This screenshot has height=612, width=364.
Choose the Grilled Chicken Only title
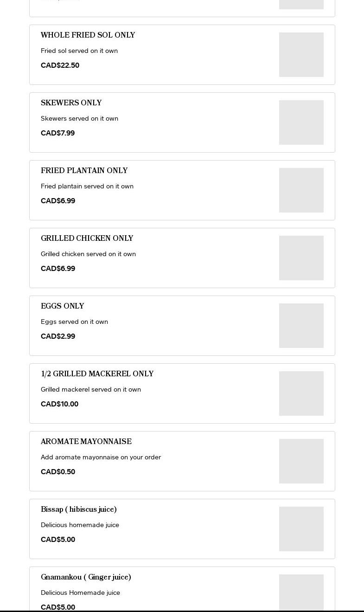(87, 238)
